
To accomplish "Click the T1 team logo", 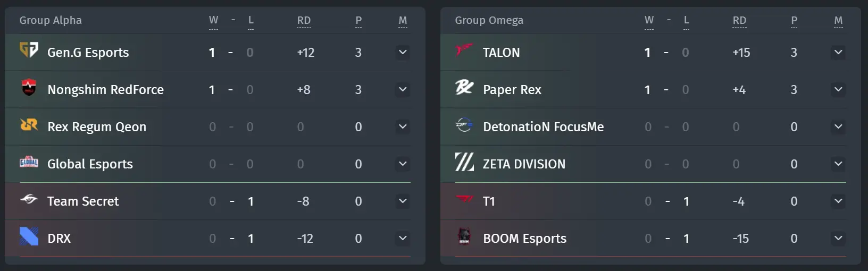I will coord(464,199).
